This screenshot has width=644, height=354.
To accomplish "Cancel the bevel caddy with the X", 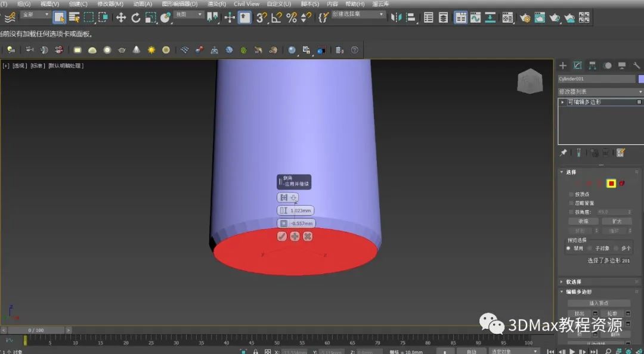I will (x=308, y=237).
